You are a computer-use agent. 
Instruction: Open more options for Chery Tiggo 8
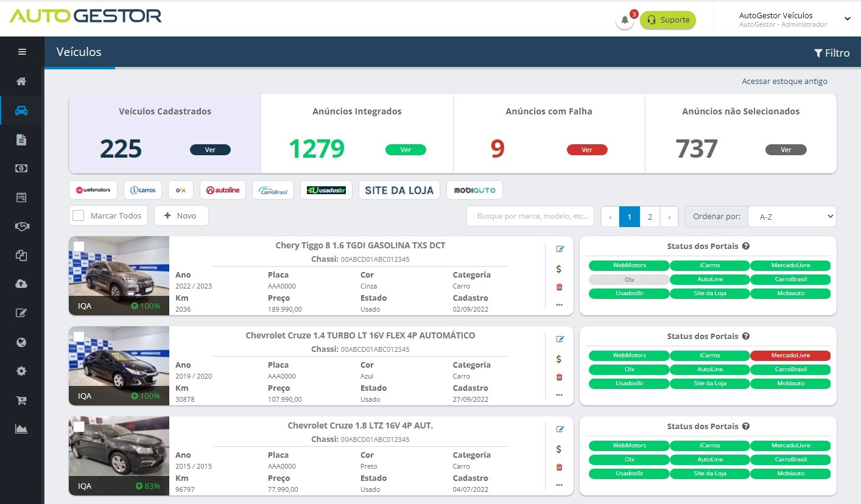[560, 304]
